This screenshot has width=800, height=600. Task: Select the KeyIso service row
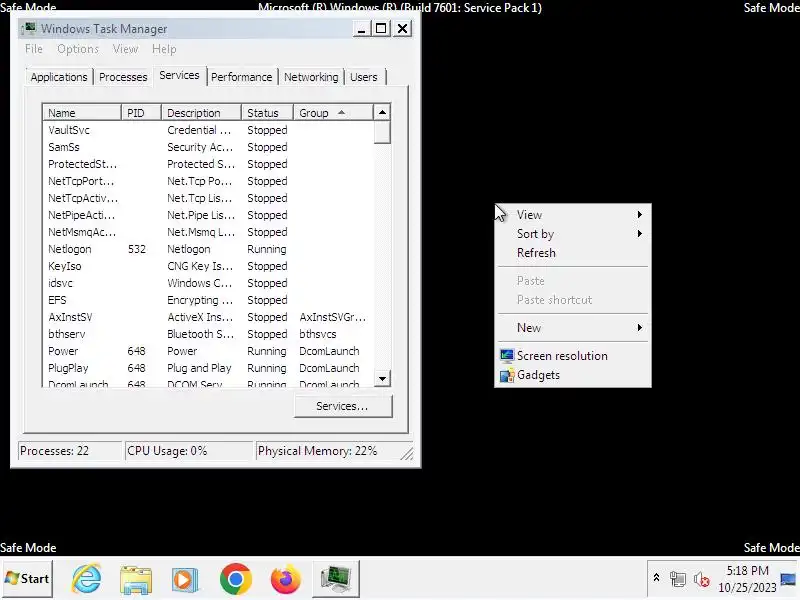pos(208,266)
